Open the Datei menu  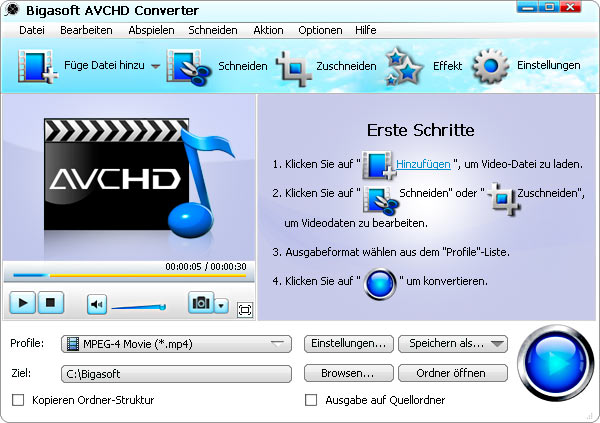(32, 30)
